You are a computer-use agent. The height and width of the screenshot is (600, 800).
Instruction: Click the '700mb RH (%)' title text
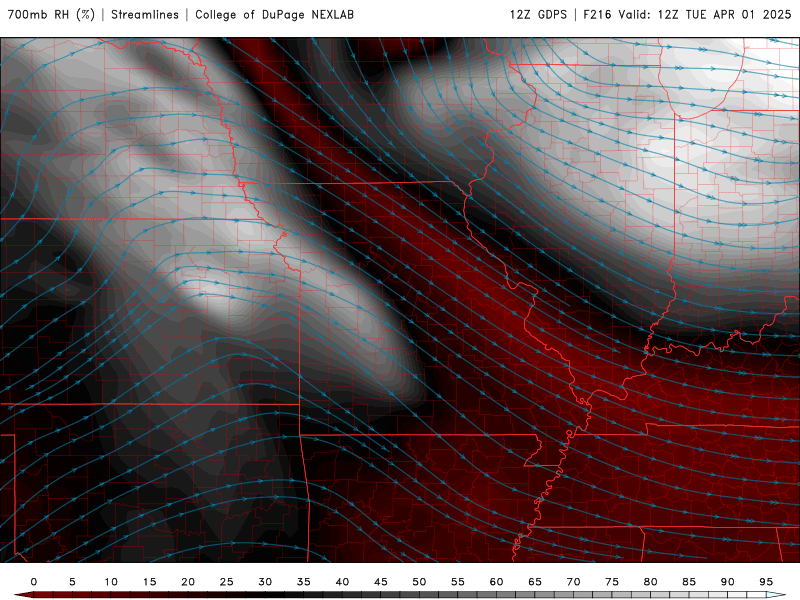click(x=52, y=14)
